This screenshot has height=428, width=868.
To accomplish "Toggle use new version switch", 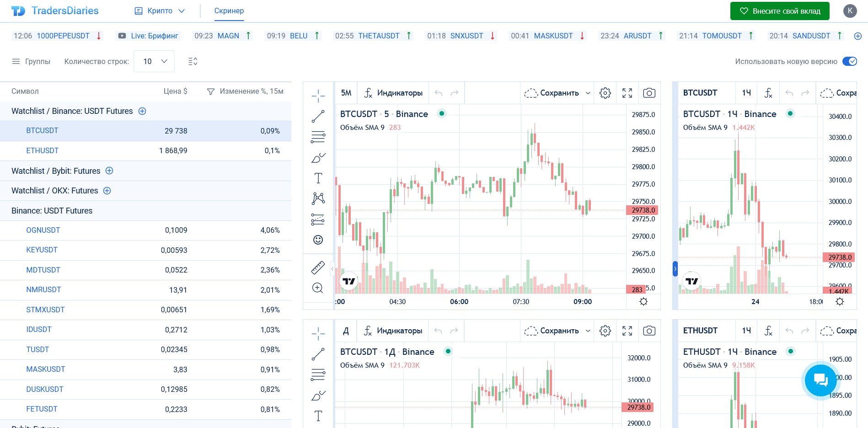I will coord(850,61).
